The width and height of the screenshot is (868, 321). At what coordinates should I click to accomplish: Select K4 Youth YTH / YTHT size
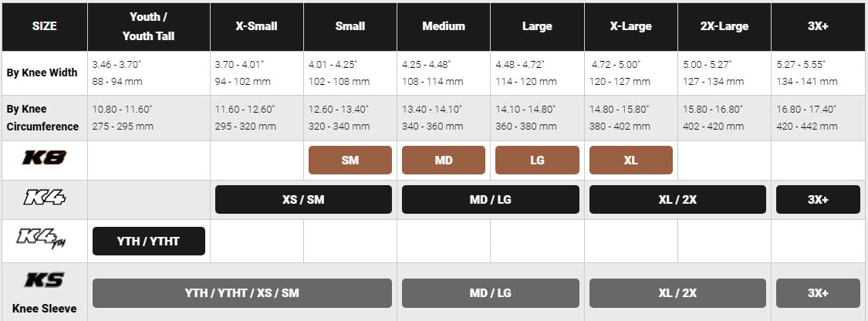tap(149, 242)
